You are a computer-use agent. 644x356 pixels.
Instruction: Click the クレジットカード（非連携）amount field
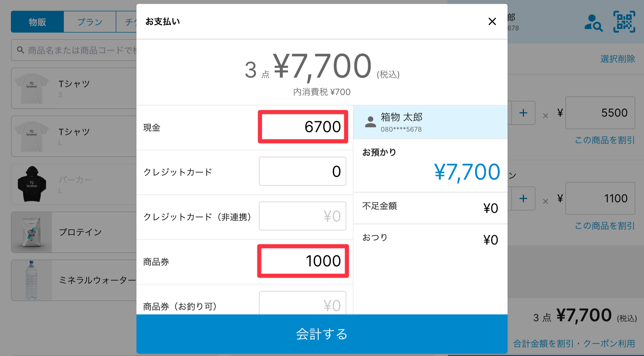303,216
